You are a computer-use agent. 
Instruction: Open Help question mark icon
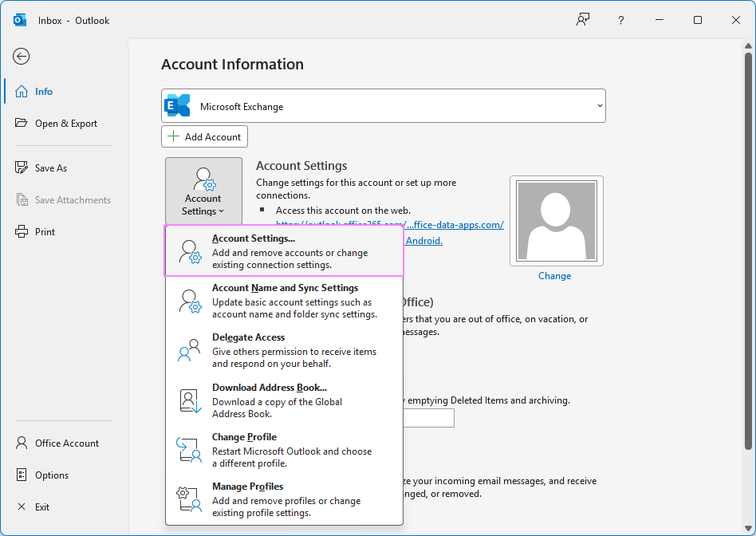click(x=621, y=20)
